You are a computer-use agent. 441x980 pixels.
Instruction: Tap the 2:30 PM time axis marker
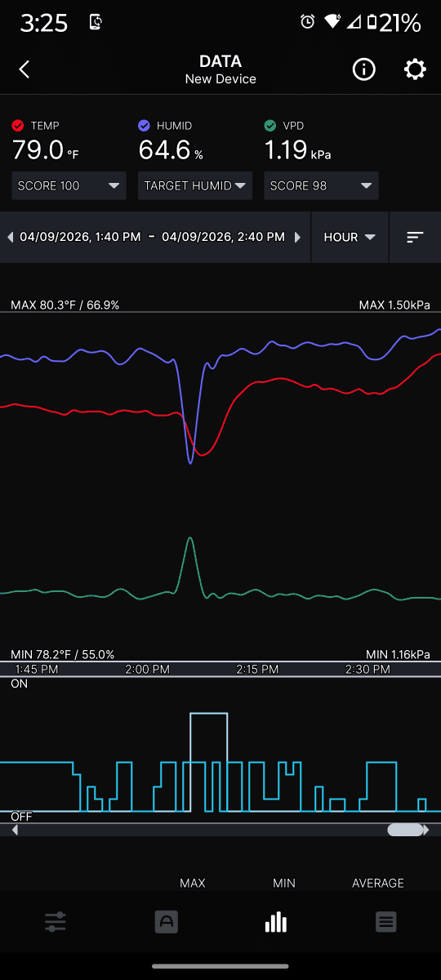tap(368, 669)
